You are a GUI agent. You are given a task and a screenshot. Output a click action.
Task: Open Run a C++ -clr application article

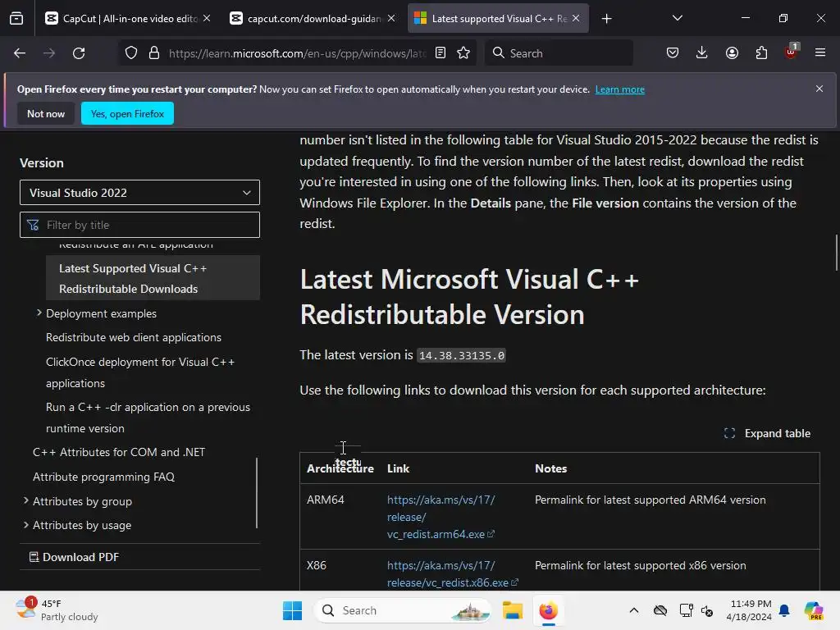148,418
